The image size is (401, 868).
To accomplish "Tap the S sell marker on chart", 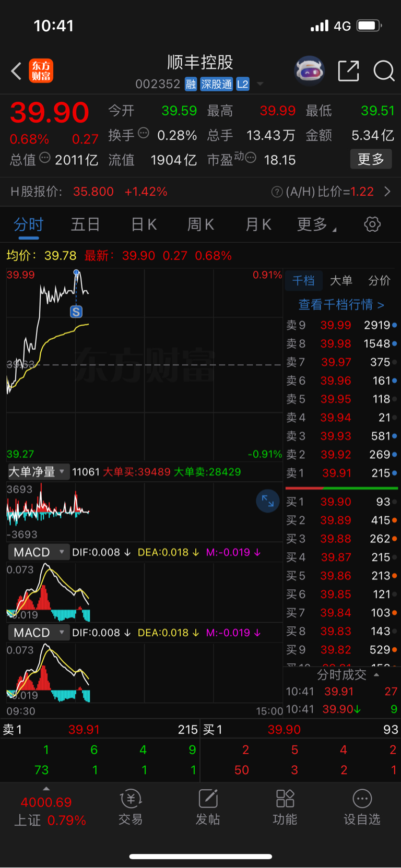I will 76,312.
